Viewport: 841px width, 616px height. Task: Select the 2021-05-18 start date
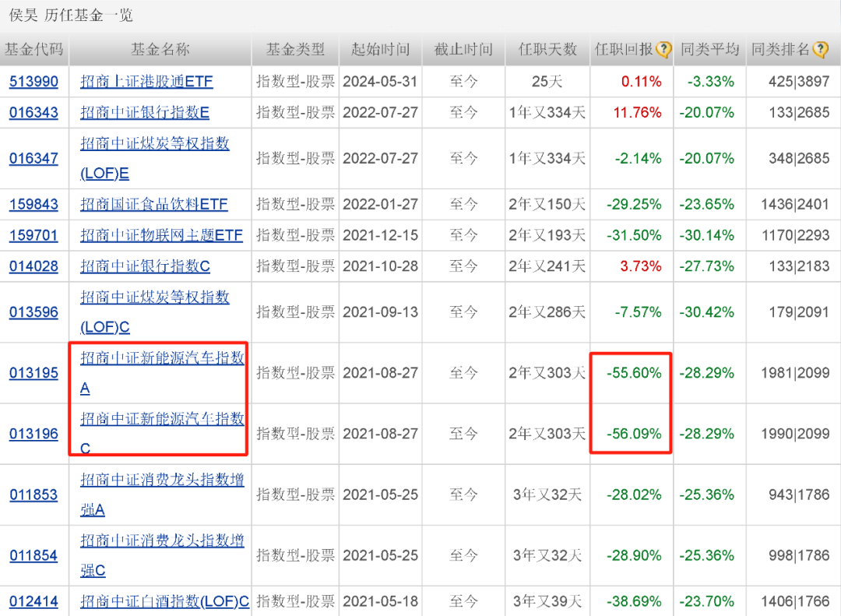click(380, 601)
